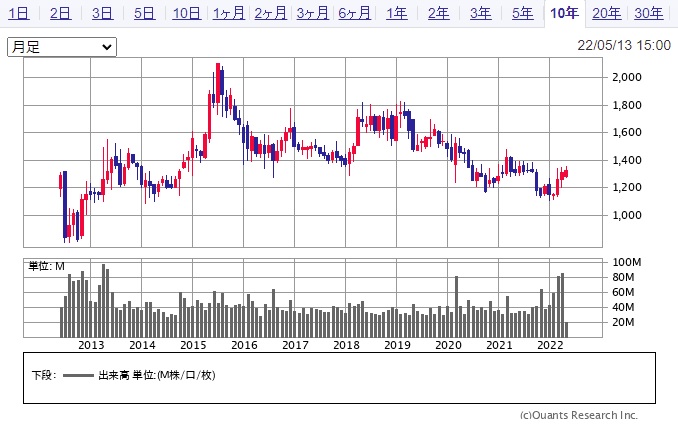This screenshot has width=678, height=425.
Task: Click the 2015 peak candlestick above 2,000
Action: 218,83
